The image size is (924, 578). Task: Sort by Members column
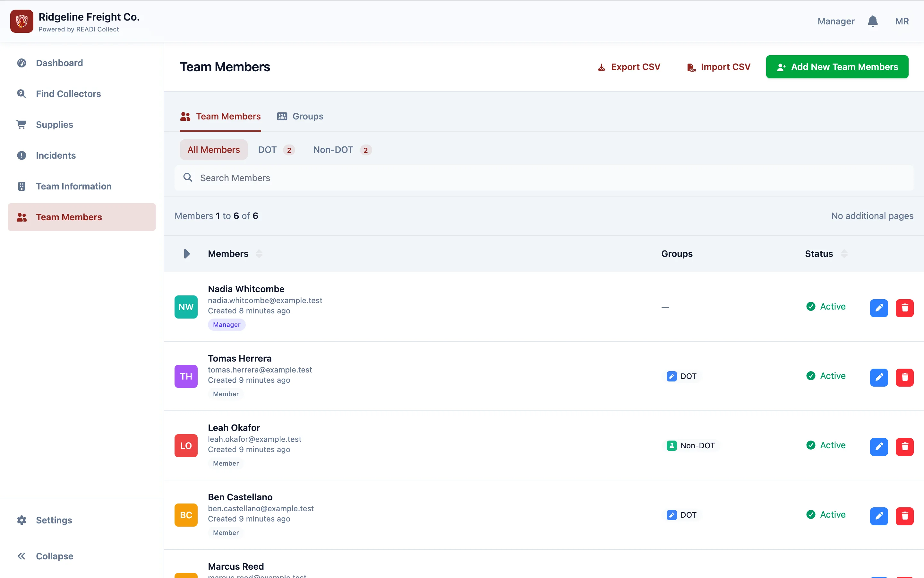(x=235, y=253)
